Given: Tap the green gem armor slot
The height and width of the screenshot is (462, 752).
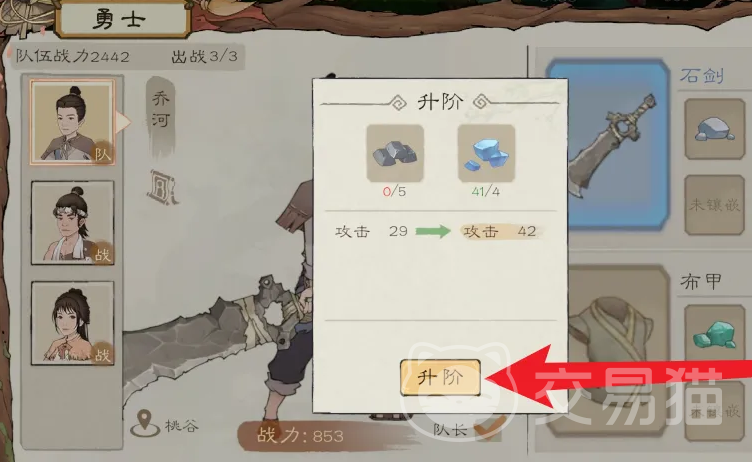Looking at the screenshot, I should tap(714, 334).
